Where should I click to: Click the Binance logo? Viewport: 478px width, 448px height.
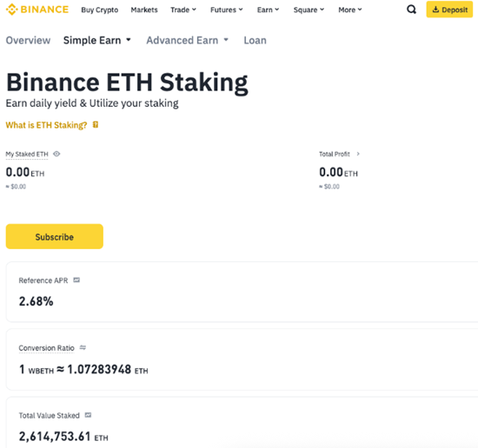[37, 10]
